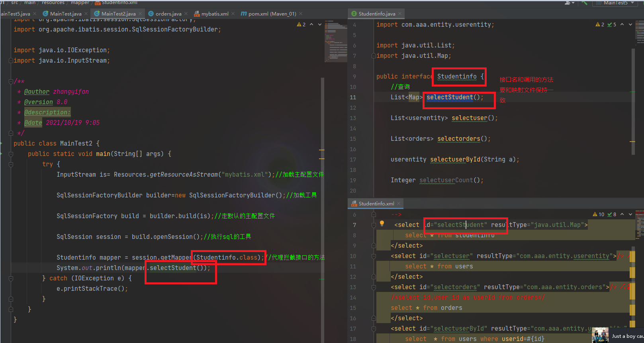
Task: Click the mybatis.xml file type icon on tab
Action: (197, 14)
